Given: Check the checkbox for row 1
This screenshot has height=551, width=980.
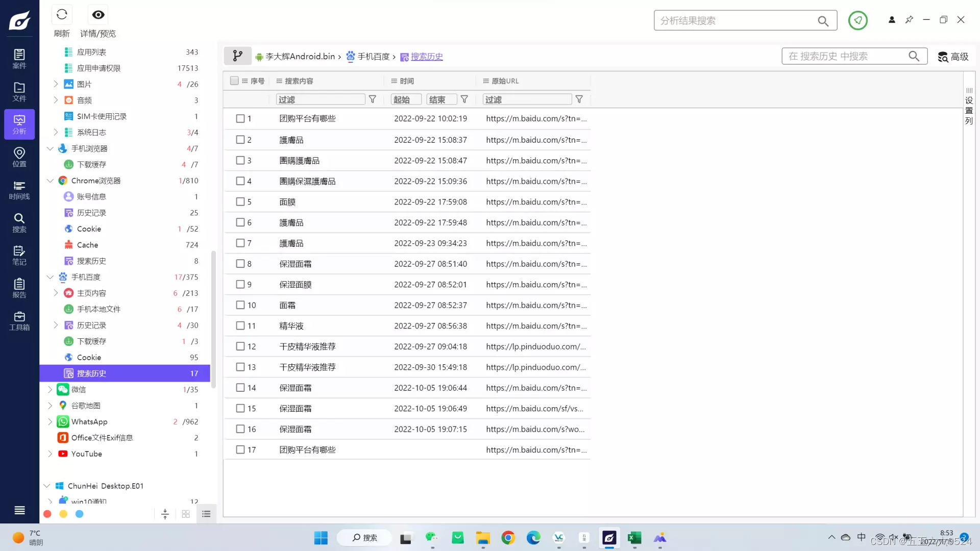Looking at the screenshot, I should pos(240,119).
